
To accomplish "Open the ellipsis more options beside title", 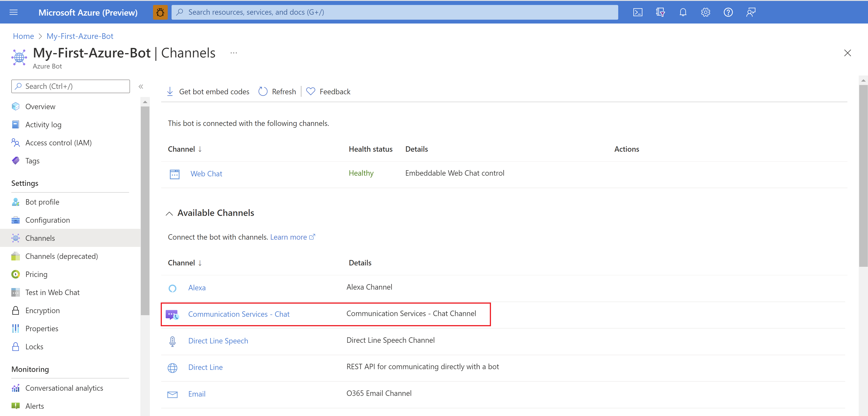I will pyautogui.click(x=234, y=53).
